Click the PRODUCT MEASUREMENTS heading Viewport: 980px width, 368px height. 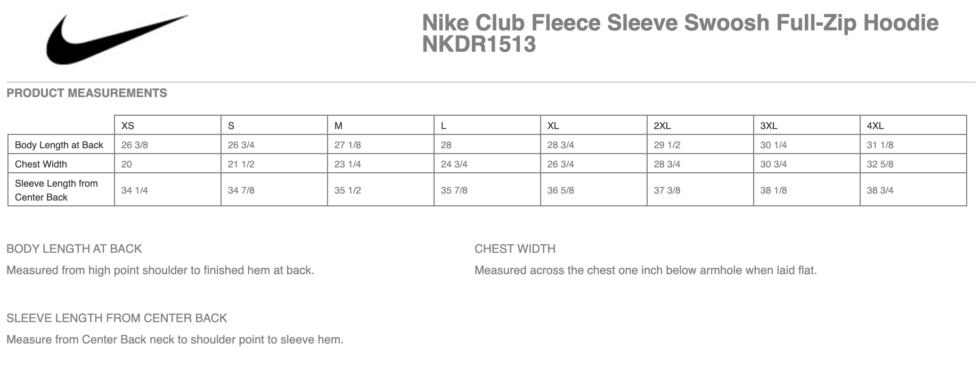(87, 93)
